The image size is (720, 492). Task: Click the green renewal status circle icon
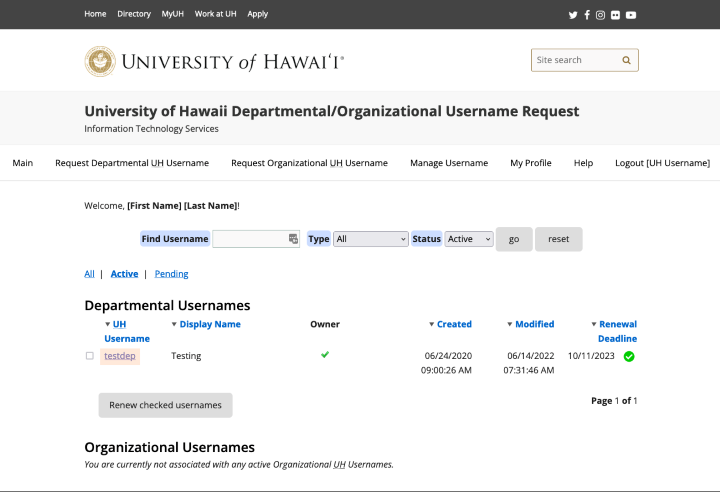pyautogui.click(x=629, y=356)
